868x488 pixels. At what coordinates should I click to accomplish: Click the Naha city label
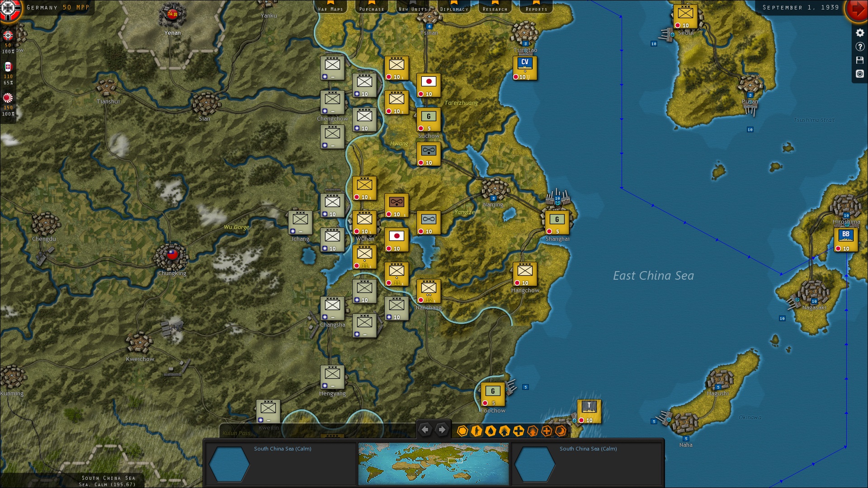686,445
